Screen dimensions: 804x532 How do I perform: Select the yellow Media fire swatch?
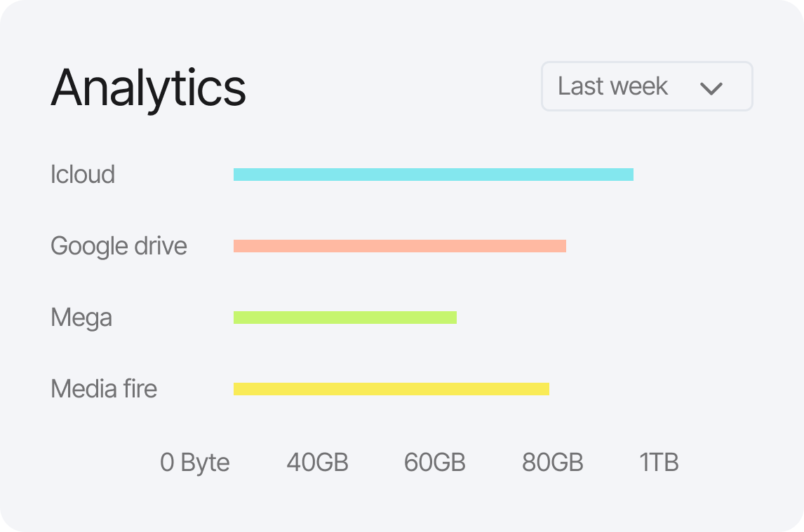391,388
